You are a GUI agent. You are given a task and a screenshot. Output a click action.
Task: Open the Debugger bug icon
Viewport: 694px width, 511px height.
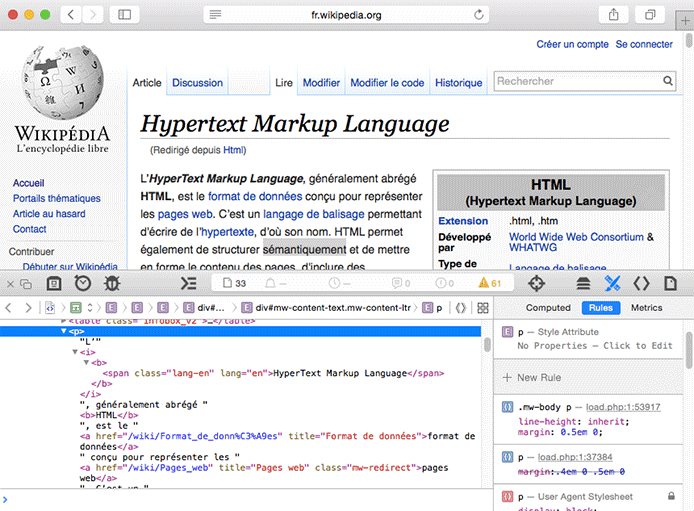112,283
